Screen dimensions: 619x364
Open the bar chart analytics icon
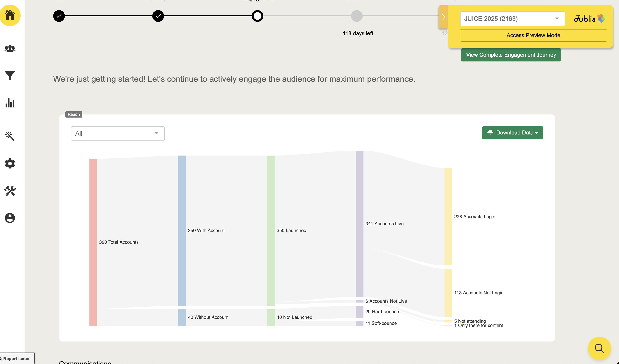(x=10, y=103)
